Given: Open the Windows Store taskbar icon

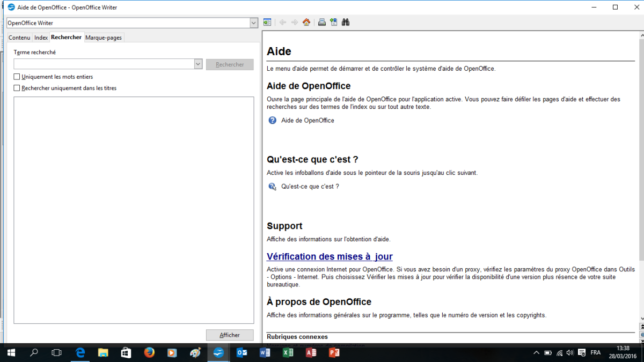Looking at the screenshot, I should click(x=126, y=353).
